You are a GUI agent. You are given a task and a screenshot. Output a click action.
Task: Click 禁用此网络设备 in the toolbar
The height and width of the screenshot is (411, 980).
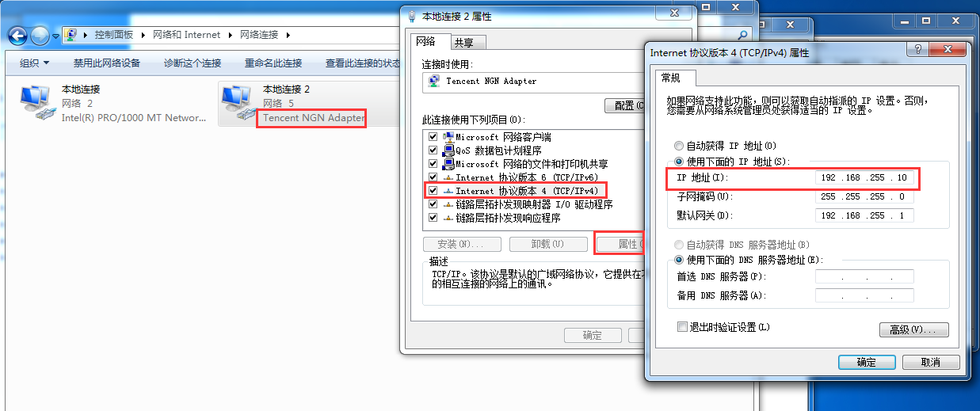pos(107,63)
